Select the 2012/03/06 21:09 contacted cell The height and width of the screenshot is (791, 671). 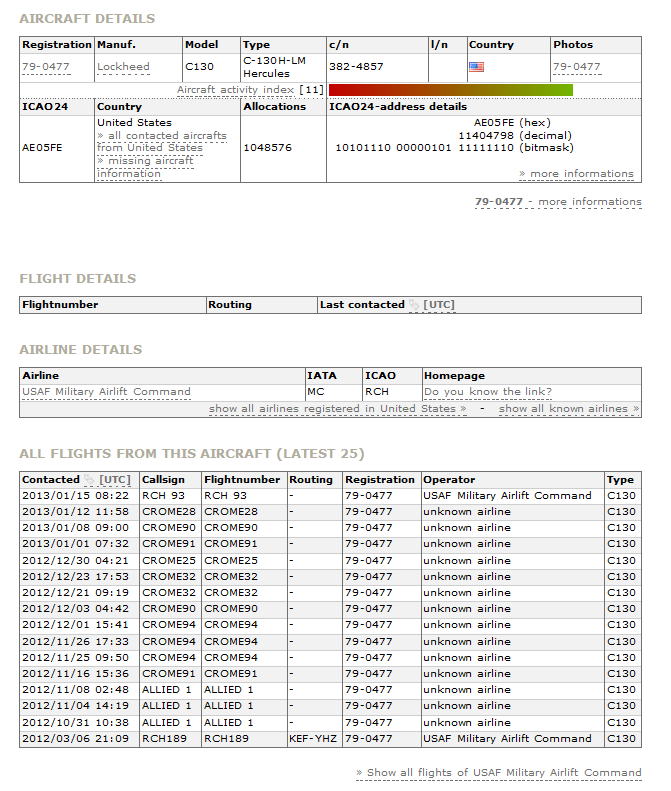click(x=80, y=740)
